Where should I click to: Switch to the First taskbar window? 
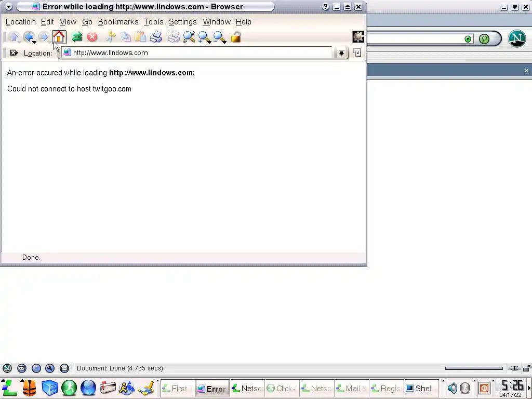(177, 389)
